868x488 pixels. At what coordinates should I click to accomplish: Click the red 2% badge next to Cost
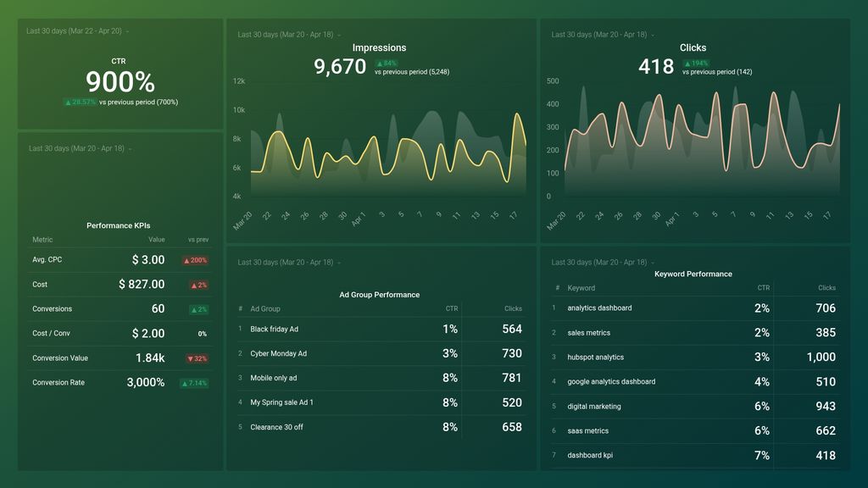point(200,285)
